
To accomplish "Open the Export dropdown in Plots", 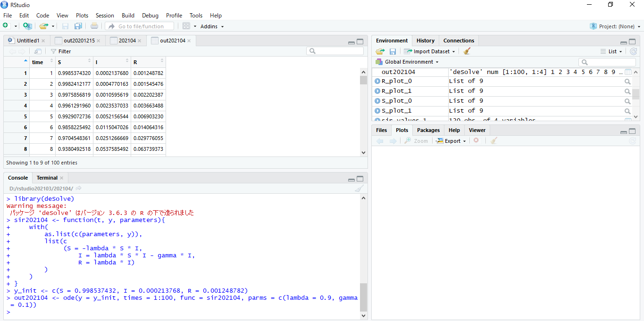I will (x=452, y=141).
